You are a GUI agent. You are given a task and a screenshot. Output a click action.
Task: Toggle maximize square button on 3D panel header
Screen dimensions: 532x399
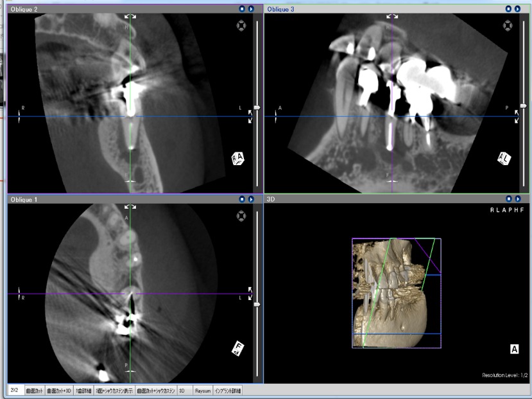[x=508, y=199]
